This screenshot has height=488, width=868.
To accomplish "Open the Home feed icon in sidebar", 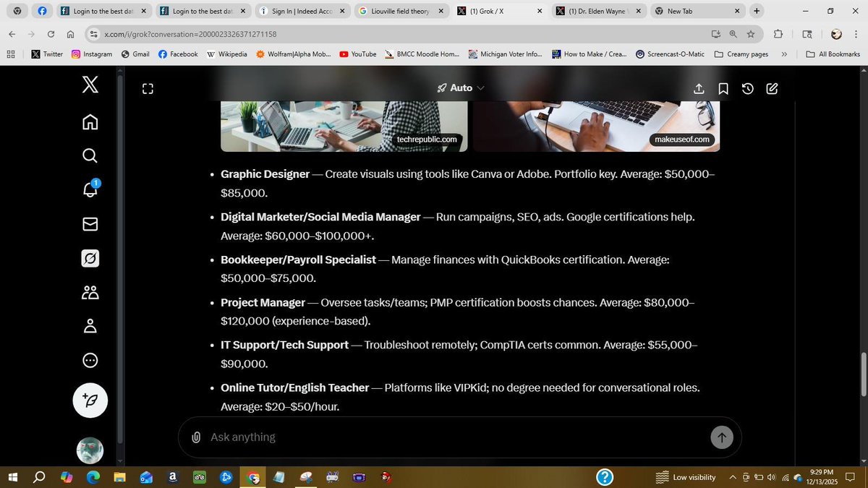I will pos(90,121).
